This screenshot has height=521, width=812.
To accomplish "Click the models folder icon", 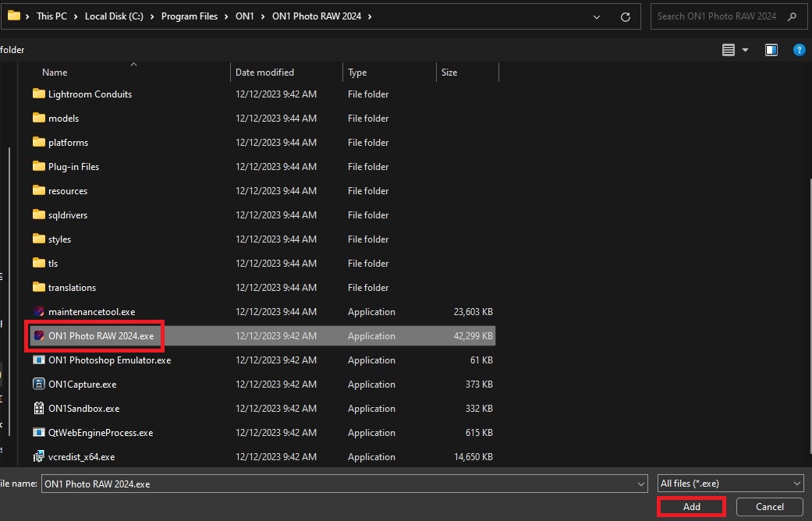I will [39, 118].
